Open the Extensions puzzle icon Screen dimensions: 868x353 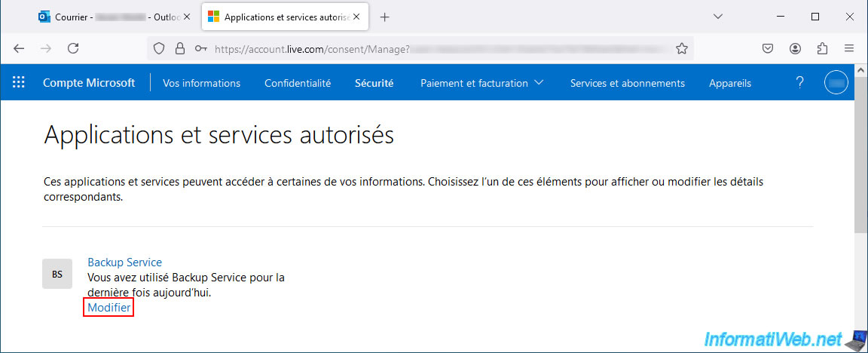click(822, 49)
